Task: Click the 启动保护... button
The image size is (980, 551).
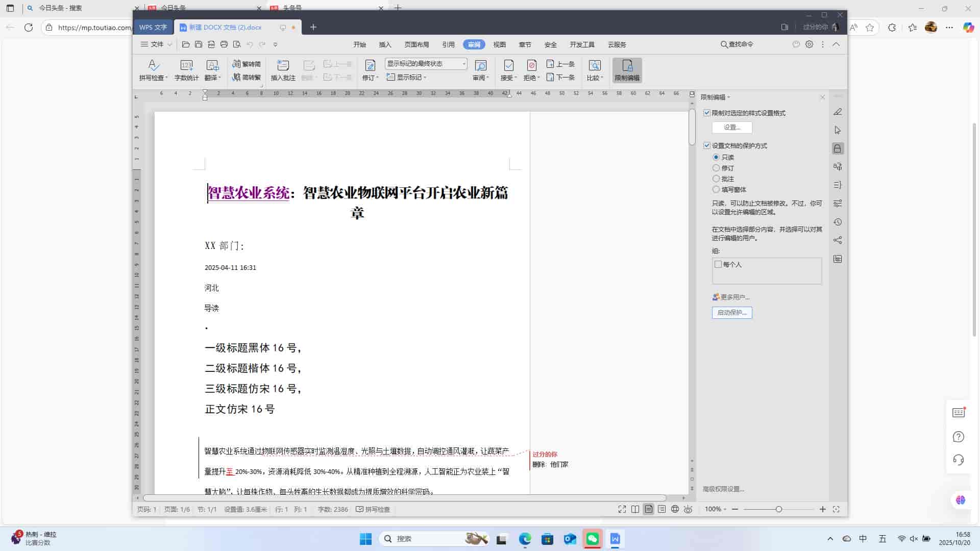Action: 732,313
